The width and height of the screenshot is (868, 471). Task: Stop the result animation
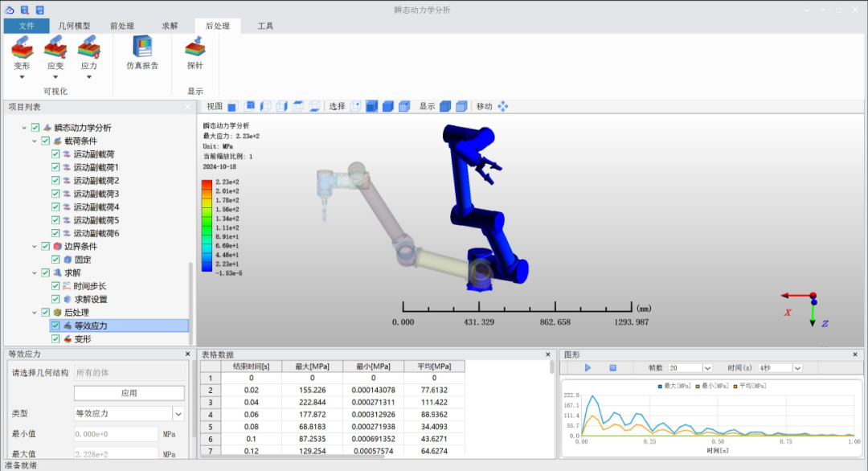tap(612, 367)
